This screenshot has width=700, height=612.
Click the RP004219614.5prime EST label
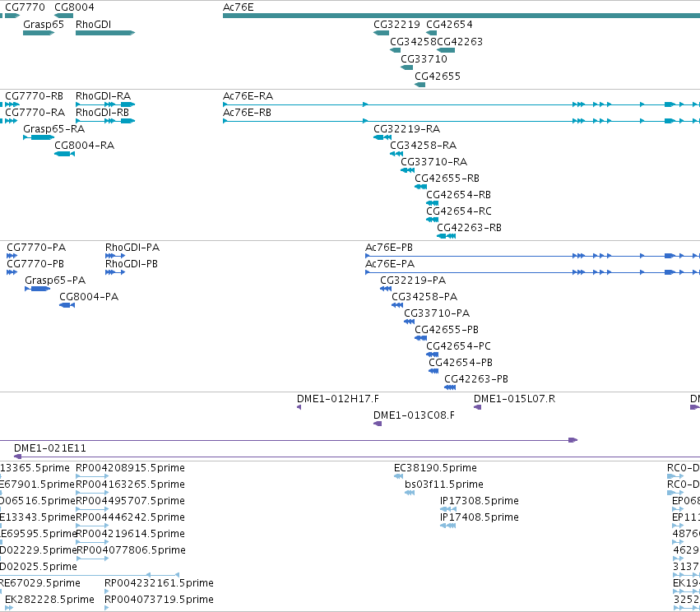131,535
